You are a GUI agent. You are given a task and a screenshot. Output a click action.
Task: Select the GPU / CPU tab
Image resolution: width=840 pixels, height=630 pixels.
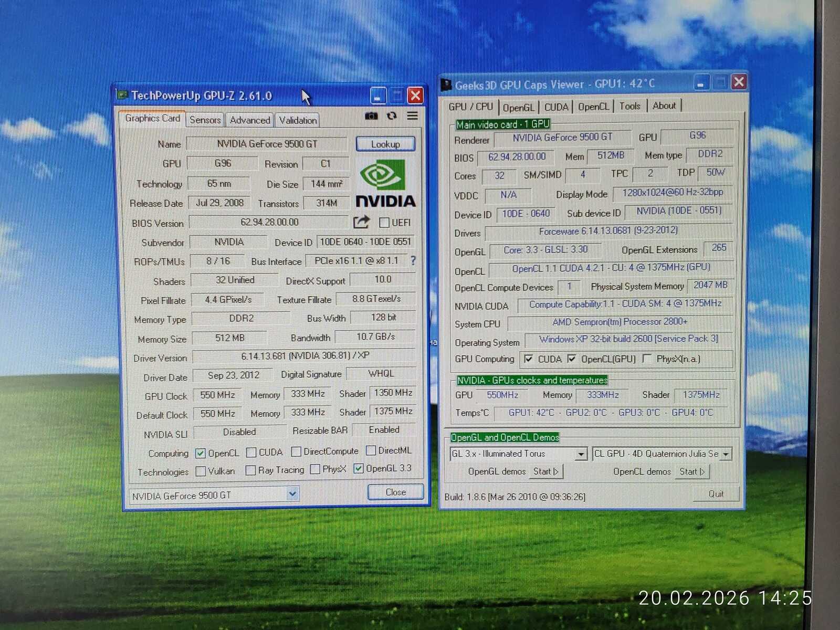tap(470, 107)
